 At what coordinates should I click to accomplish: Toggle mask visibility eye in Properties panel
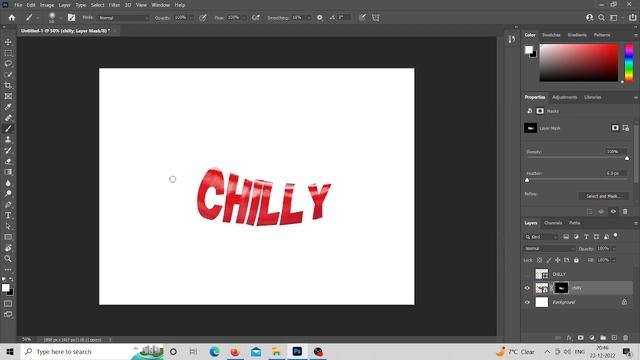(613, 211)
